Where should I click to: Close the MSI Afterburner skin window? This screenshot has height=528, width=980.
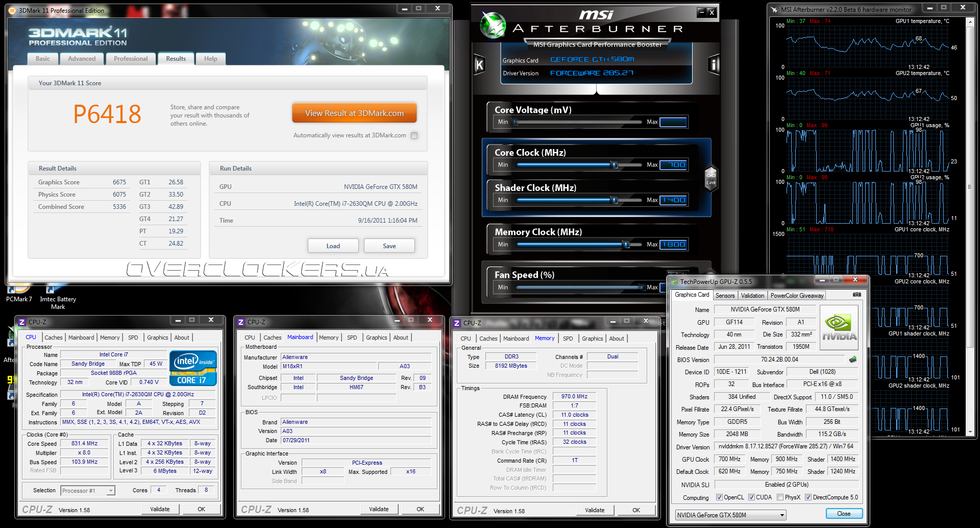tap(712, 12)
